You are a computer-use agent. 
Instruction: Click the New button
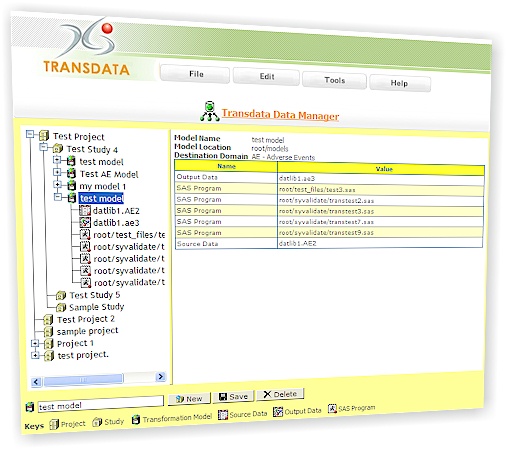point(189,398)
